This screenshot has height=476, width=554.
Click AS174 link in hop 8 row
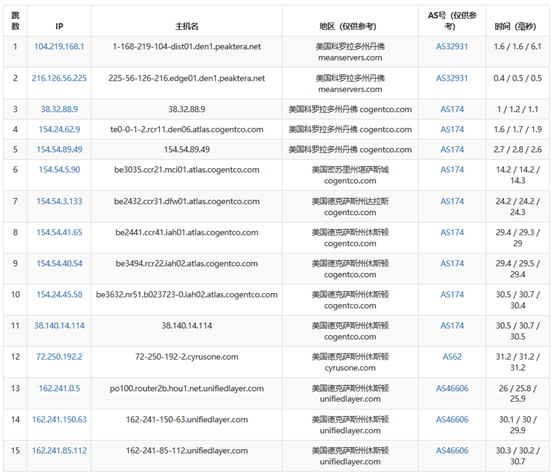[x=452, y=233]
